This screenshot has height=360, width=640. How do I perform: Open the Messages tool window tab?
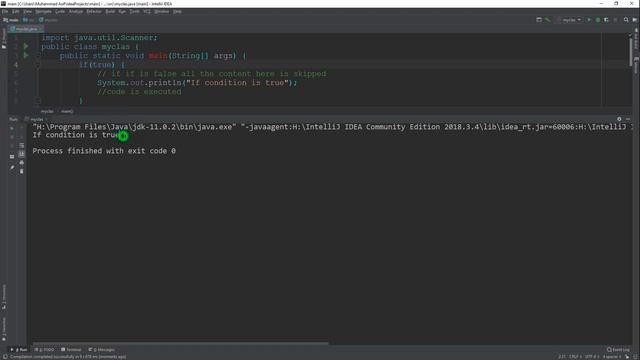[102, 350]
